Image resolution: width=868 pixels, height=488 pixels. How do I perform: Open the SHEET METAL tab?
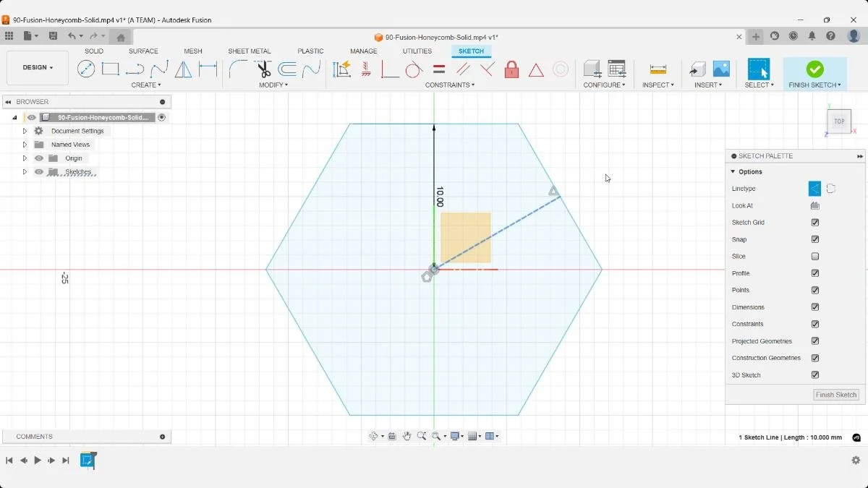249,51
